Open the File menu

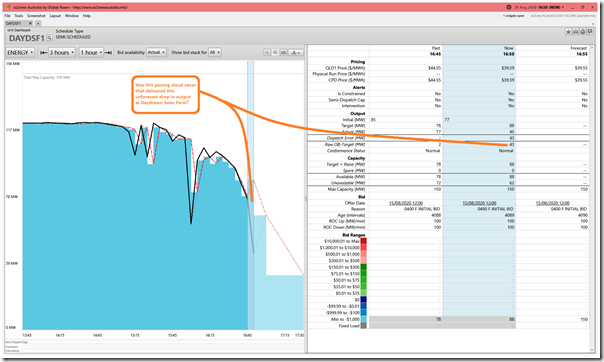tap(7, 16)
